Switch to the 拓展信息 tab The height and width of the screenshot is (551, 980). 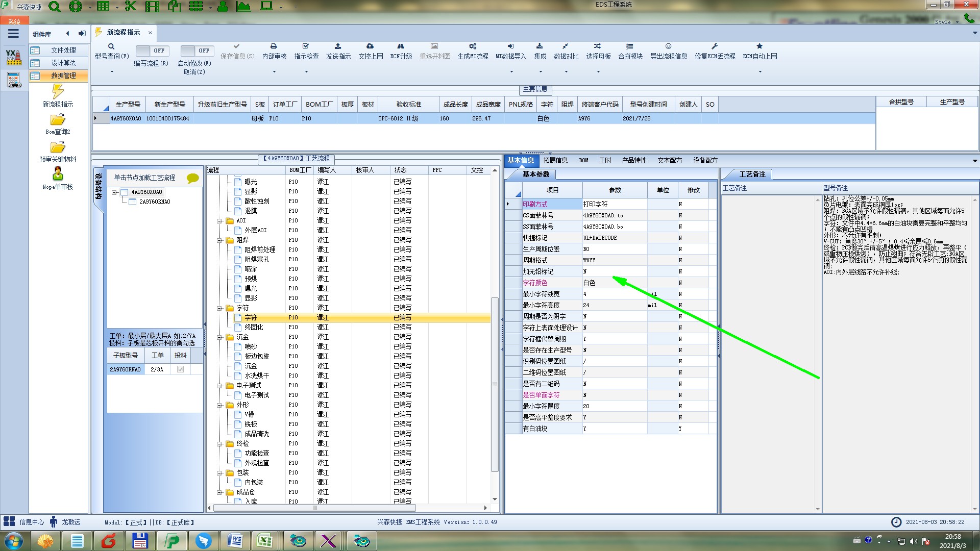[x=555, y=160]
